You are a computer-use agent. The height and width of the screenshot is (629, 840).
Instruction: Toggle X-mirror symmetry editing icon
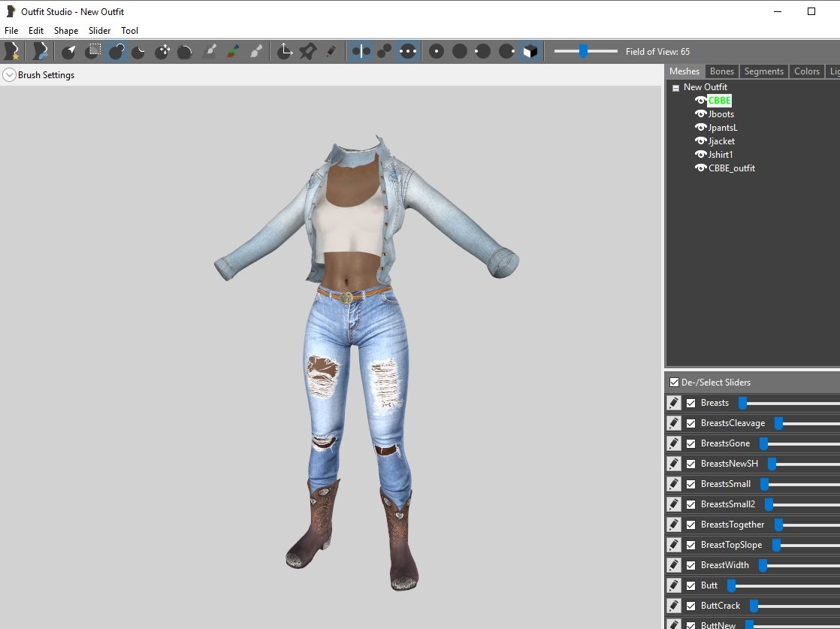361,51
